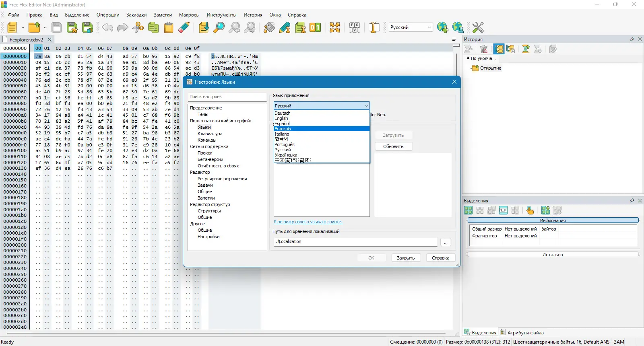Select Español in the language list
644x346 pixels.
[322, 124]
